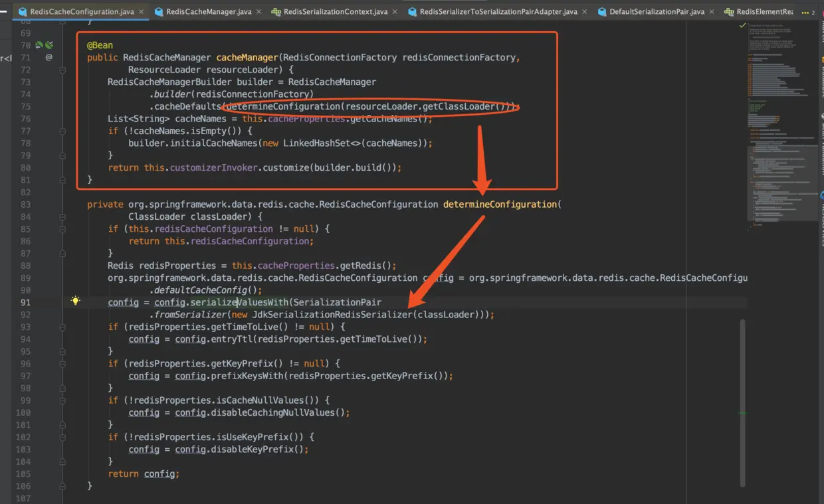This screenshot has width=824, height=504.
Task: Close RedisCacheManager.java tab
Action: coord(258,12)
